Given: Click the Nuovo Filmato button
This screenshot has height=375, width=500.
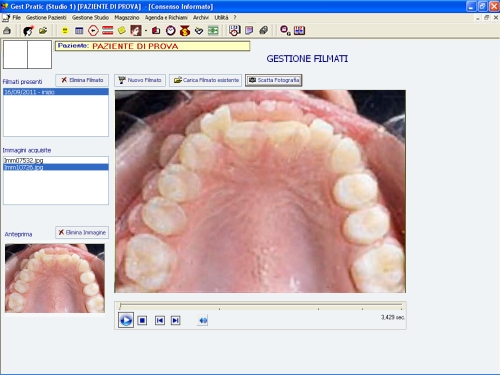Looking at the screenshot, I should click(x=140, y=80).
